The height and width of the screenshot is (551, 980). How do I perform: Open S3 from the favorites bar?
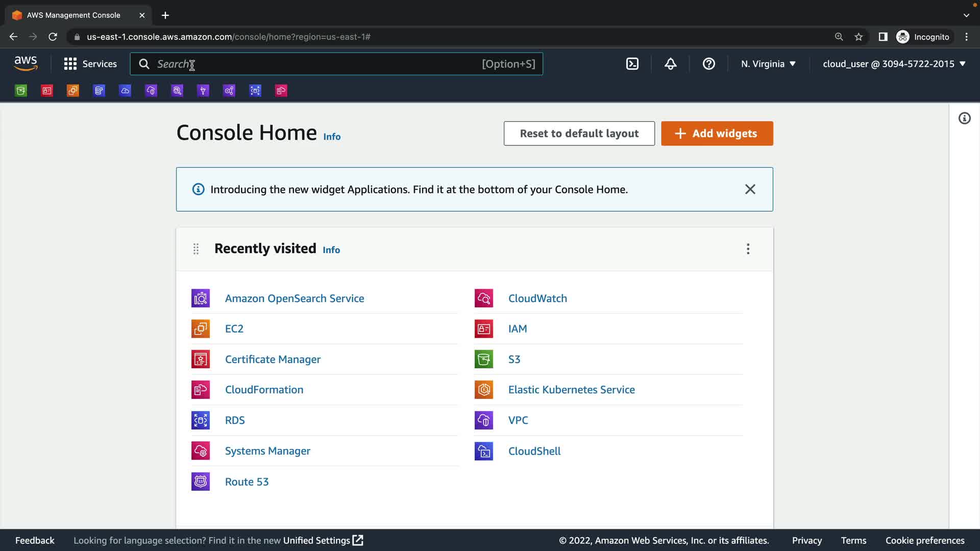point(21,91)
